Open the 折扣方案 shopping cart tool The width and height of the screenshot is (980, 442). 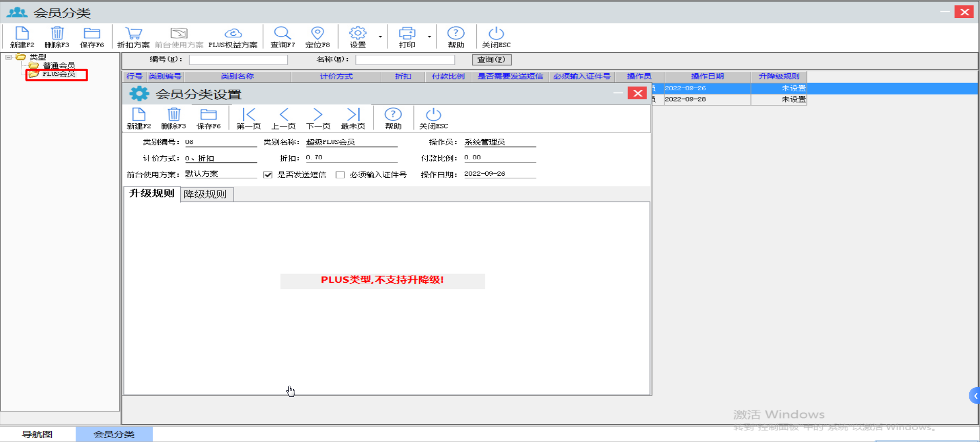[133, 34]
